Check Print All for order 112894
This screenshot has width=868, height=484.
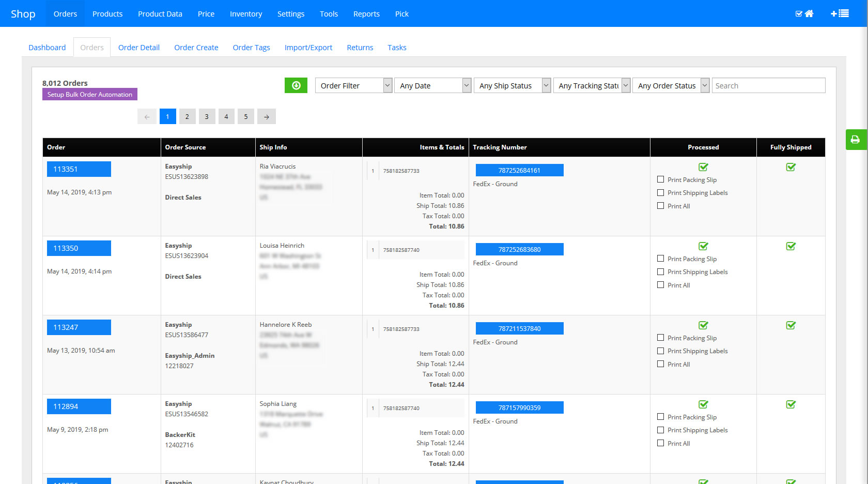(x=660, y=443)
